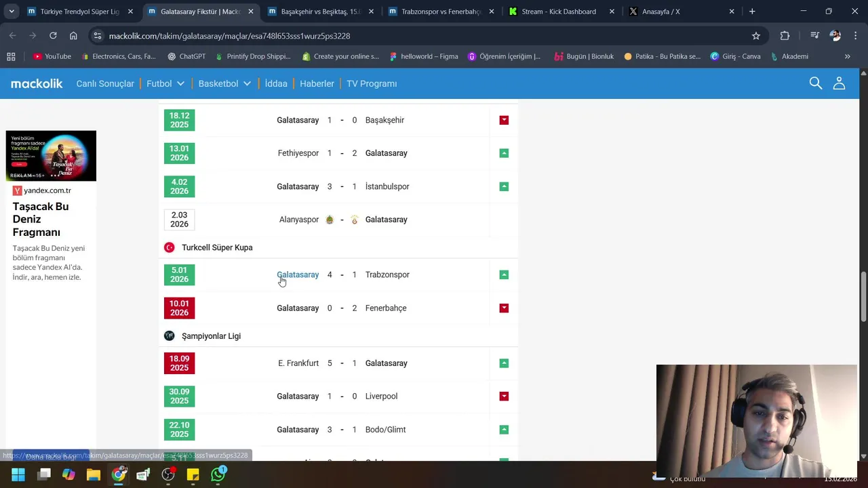Open Şampiyonlar Ligi competition heading

211,336
